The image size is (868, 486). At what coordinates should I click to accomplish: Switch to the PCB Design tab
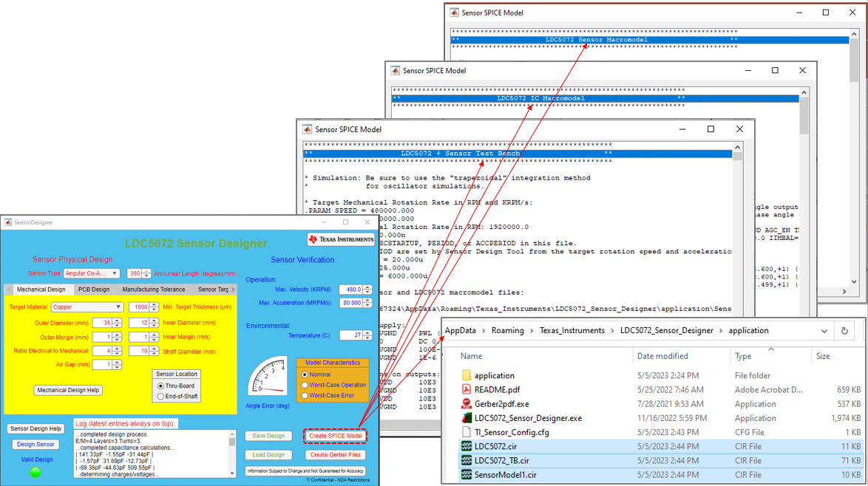[93, 290]
